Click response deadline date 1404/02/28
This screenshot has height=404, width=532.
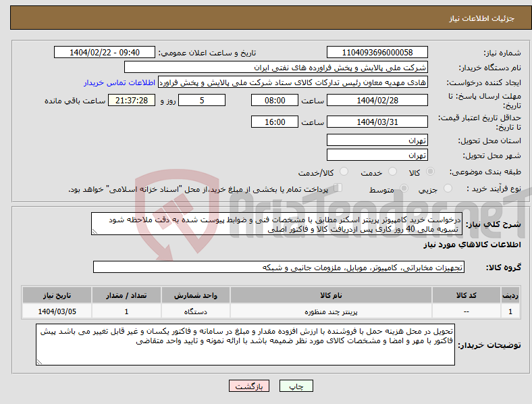(x=377, y=100)
